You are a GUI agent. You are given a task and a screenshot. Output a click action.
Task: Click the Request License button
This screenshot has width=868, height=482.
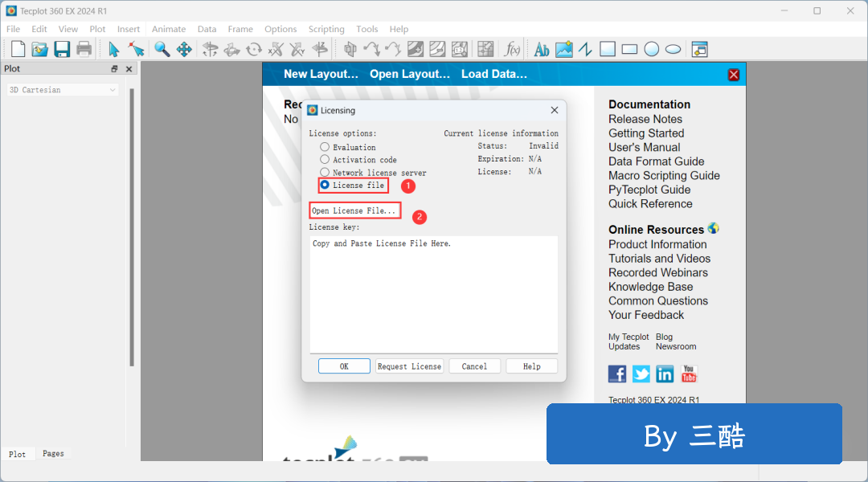point(410,366)
